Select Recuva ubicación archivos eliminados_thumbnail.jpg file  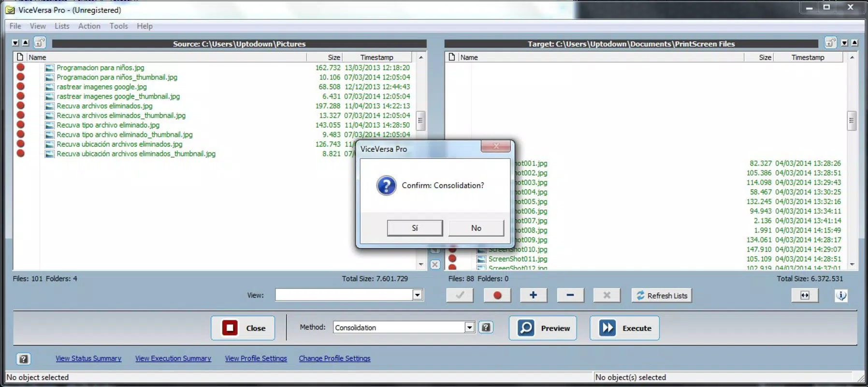[136, 154]
